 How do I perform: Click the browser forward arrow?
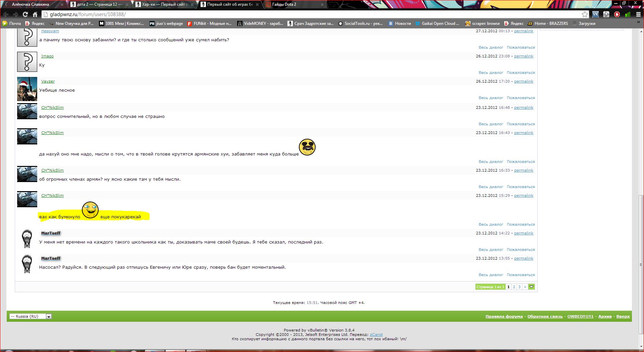coord(15,14)
